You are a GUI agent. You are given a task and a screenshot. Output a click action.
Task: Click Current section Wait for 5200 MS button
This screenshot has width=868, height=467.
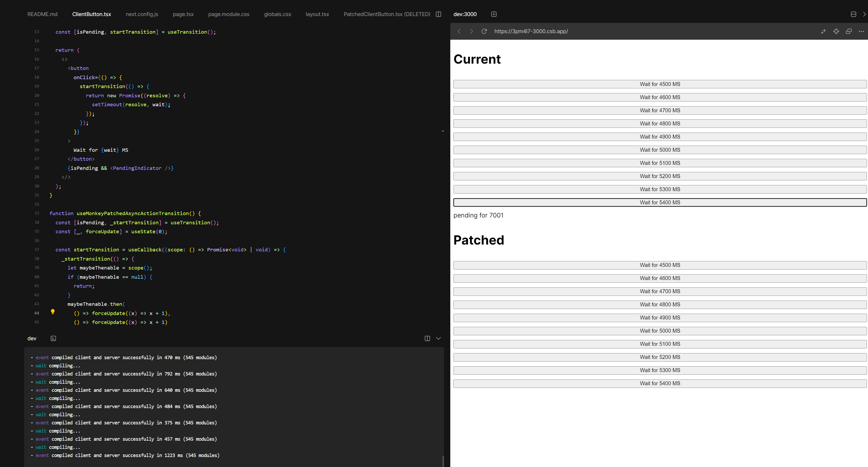click(660, 176)
